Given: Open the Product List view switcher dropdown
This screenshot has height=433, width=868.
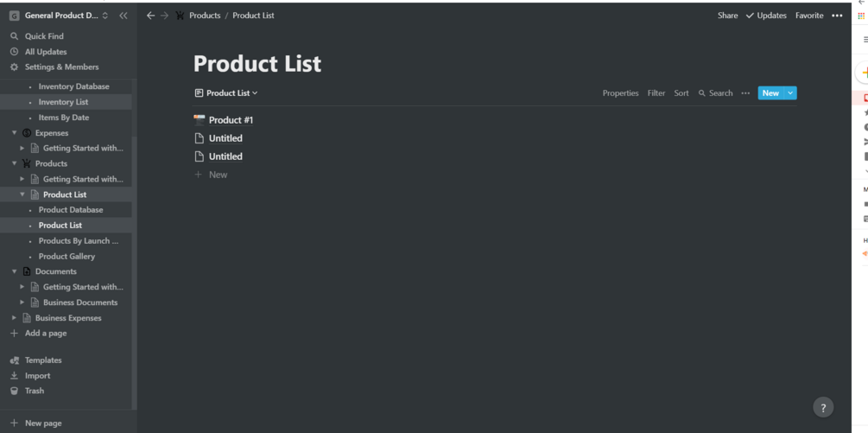Looking at the screenshot, I should (x=226, y=93).
